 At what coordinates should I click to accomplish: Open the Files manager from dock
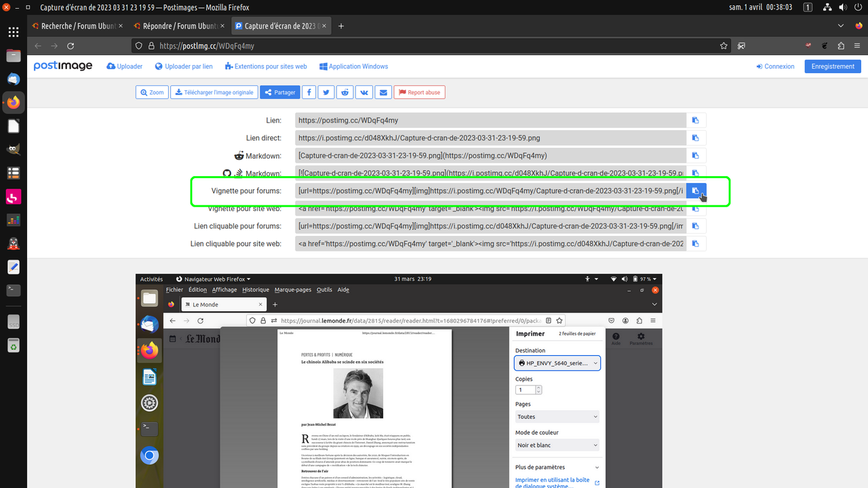[14, 56]
